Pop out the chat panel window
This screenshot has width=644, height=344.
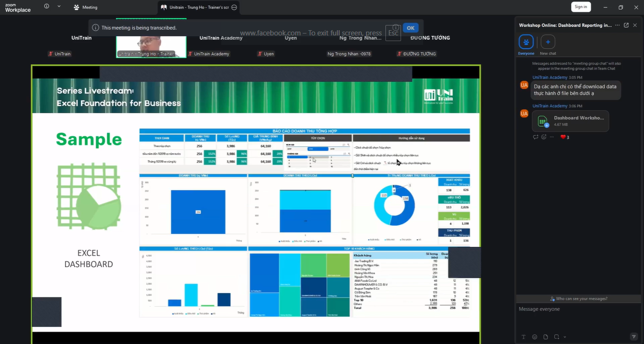point(626,25)
